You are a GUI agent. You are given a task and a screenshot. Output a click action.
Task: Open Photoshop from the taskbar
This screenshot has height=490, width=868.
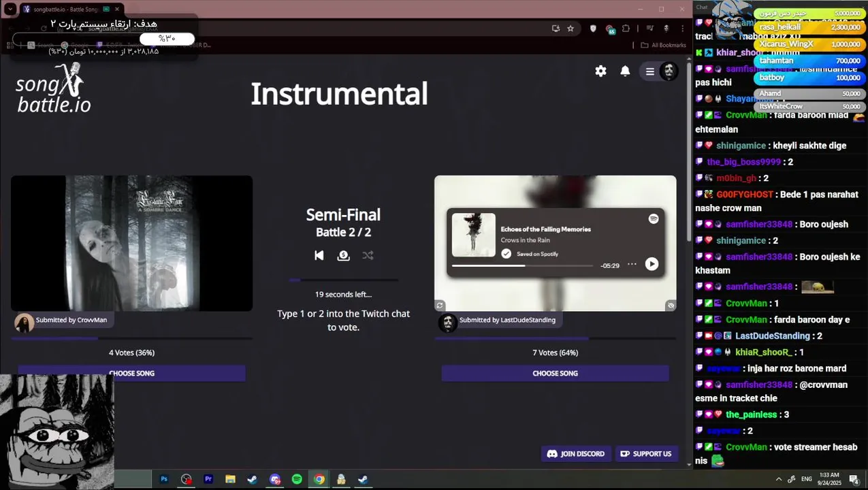(x=164, y=479)
